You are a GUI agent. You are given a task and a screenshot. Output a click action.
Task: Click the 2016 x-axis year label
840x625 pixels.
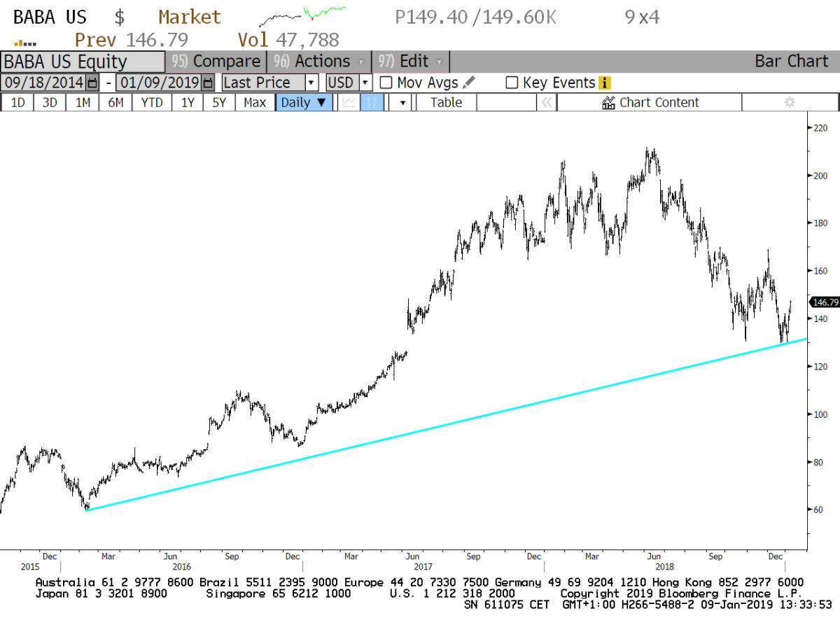coord(181,566)
